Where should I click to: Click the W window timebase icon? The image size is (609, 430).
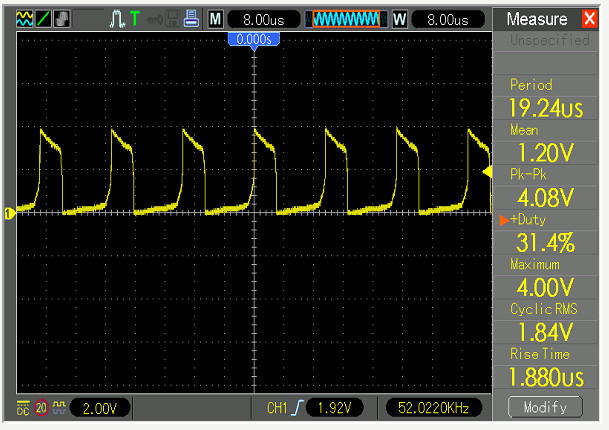[399, 19]
